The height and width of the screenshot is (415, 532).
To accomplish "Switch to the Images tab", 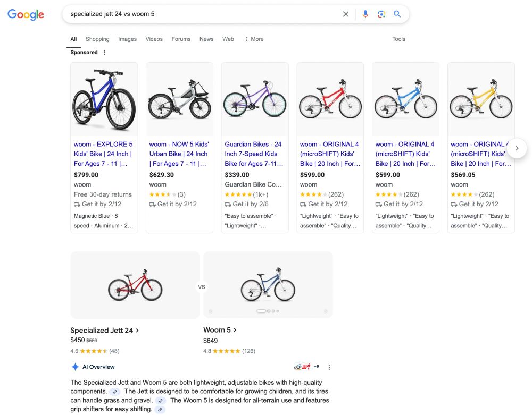I will click(x=127, y=39).
